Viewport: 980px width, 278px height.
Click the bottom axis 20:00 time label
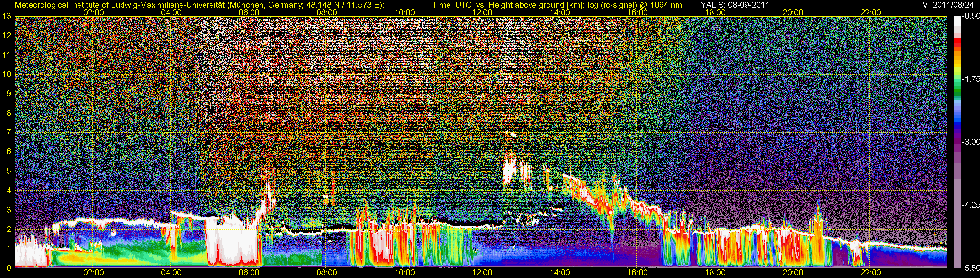793,273
